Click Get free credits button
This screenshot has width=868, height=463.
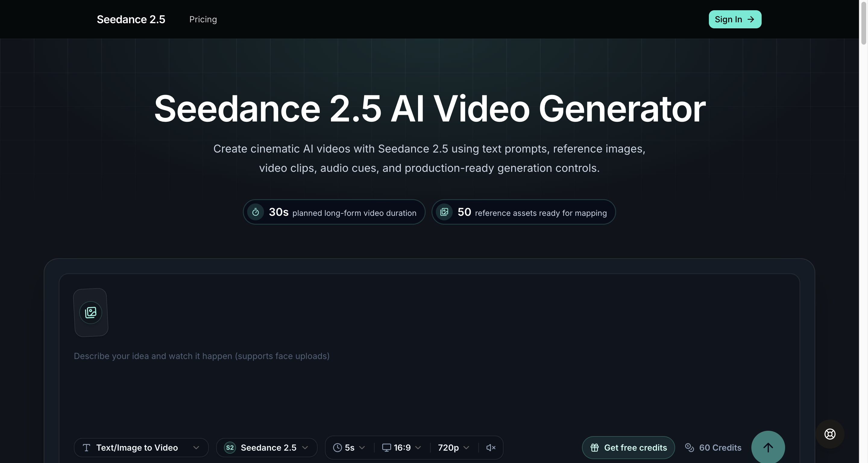(628, 448)
